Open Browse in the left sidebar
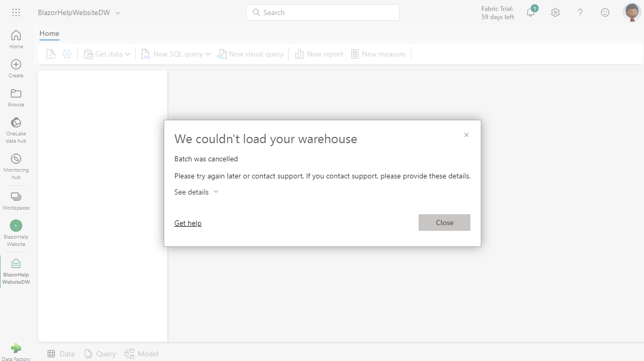Image resolution: width=644 pixels, height=361 pixels. (x=16, y=98)
